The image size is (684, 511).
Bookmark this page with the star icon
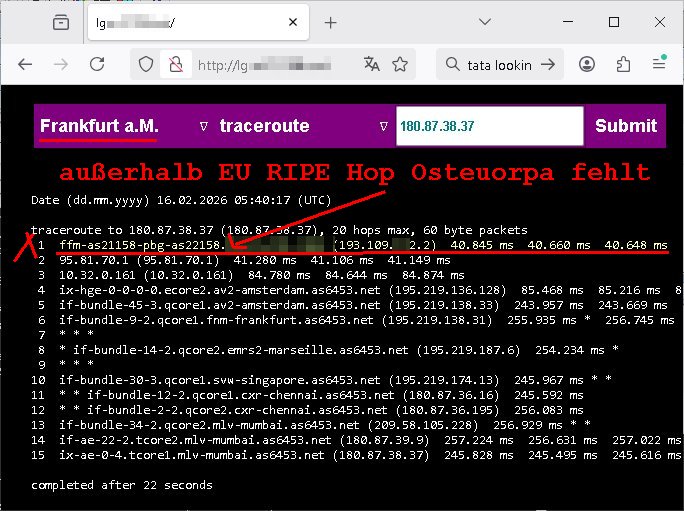tap(400, 64)
